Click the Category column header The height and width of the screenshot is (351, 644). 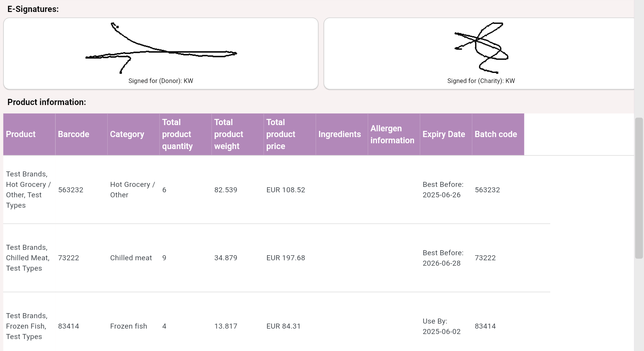point(127,134)
